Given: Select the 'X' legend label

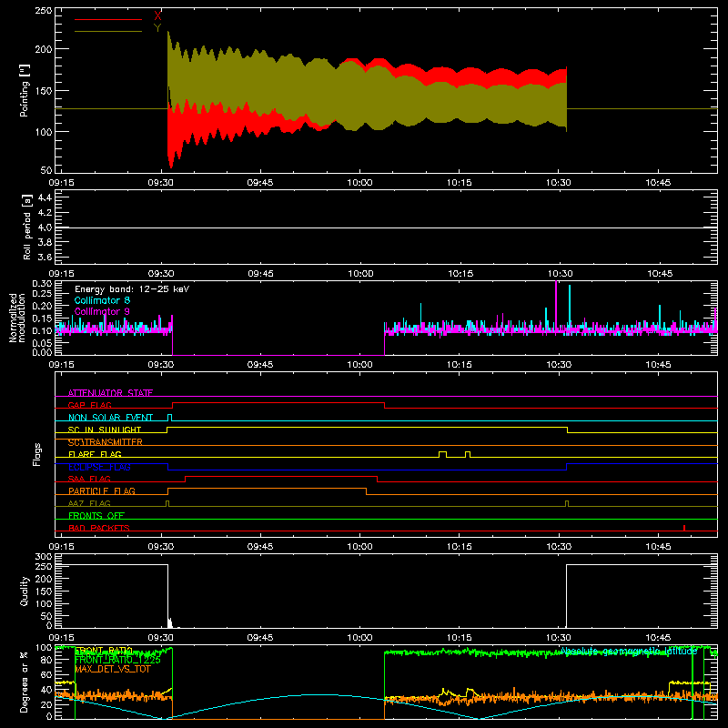Looking at the screenshot, I should 157,16.
